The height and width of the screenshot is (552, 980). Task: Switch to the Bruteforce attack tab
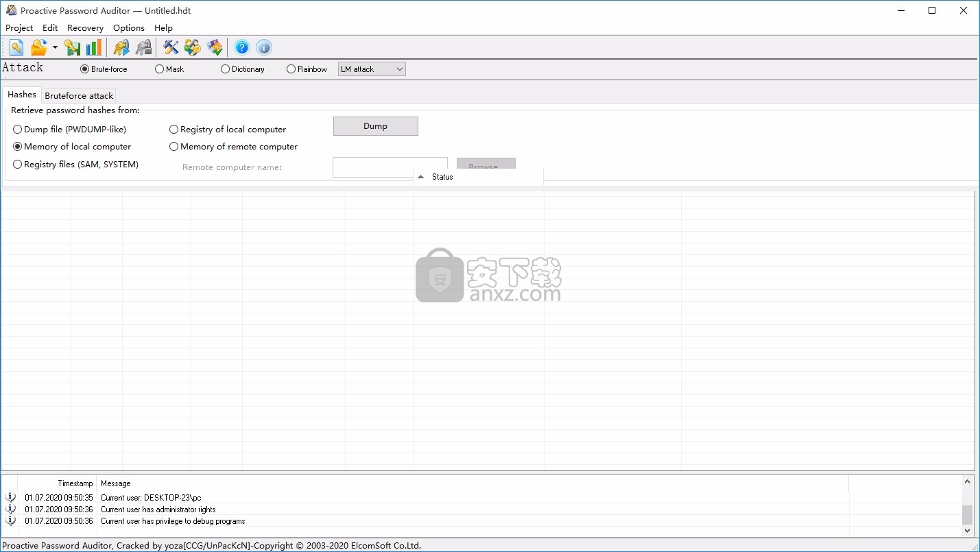click(79, 95)
